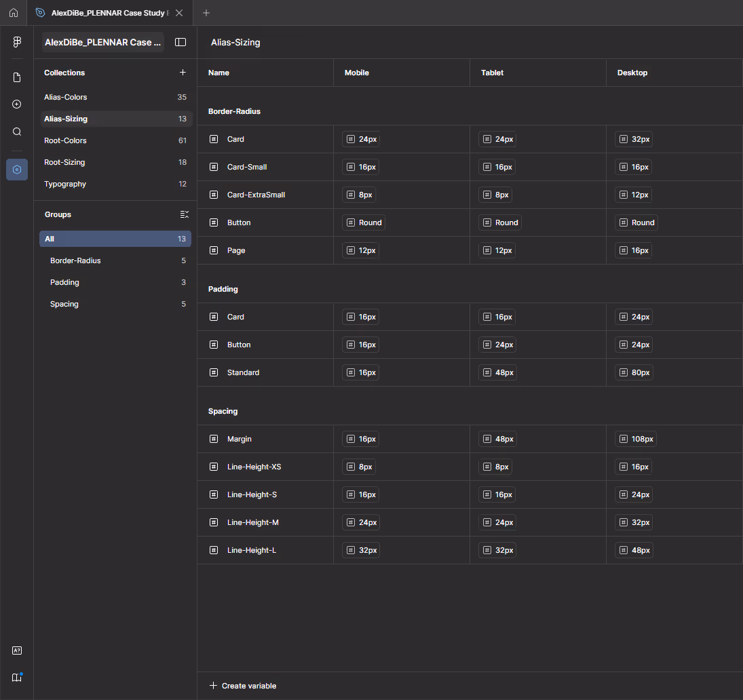Click the Figma logo main menu icon
743x700 pixels.
pyautogui.click(x=17, y=42)
